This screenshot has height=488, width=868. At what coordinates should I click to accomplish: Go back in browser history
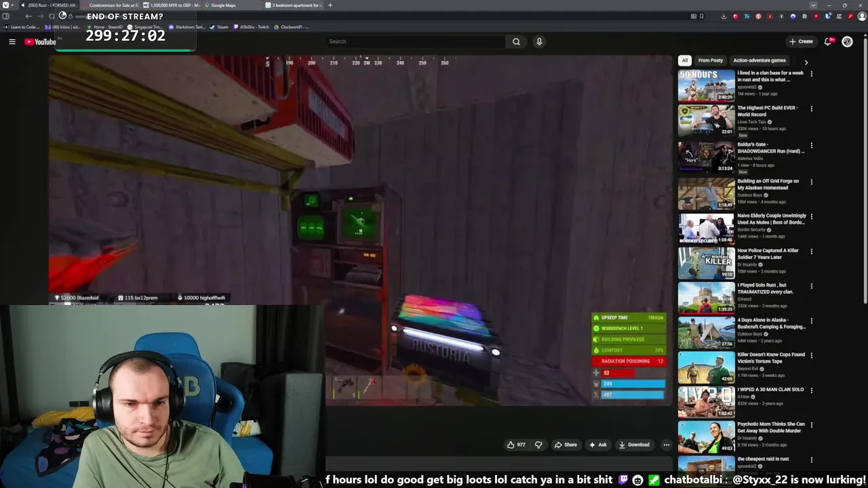28,16
